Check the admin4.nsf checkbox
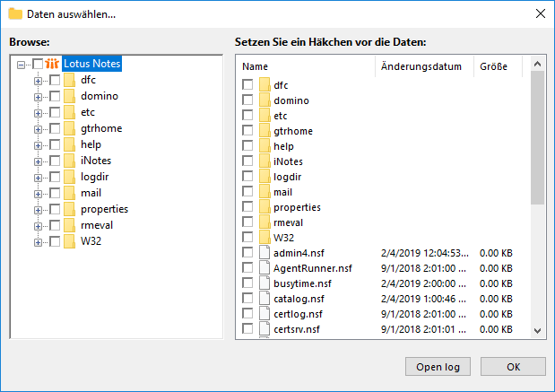The image size is (555, 392). click(x=247, y=252)
